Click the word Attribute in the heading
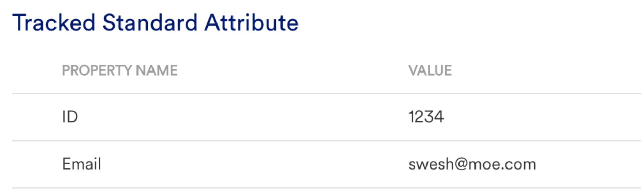644x192 pixels. click(251, 23)
